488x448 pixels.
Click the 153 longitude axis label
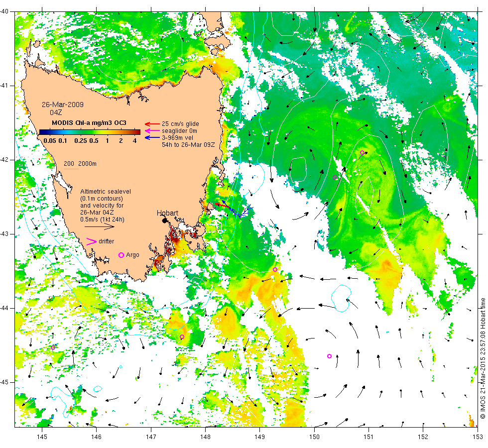click(478, 437)
